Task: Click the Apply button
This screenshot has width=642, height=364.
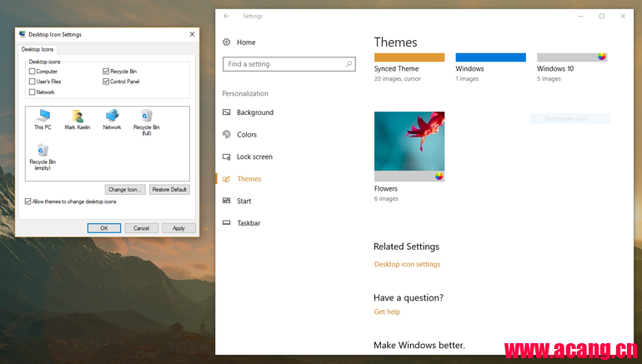Action: coord(179,227)
